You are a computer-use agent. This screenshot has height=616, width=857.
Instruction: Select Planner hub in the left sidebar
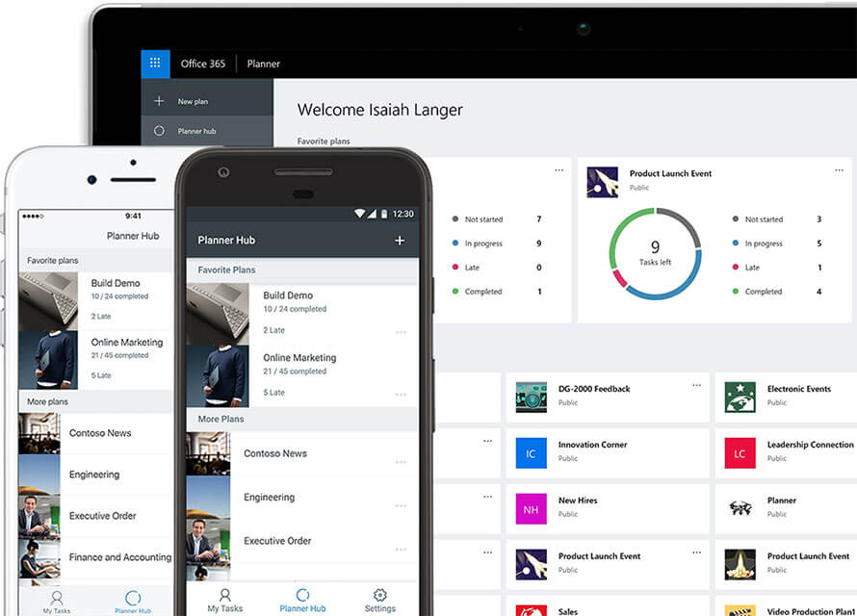point(196,131)
